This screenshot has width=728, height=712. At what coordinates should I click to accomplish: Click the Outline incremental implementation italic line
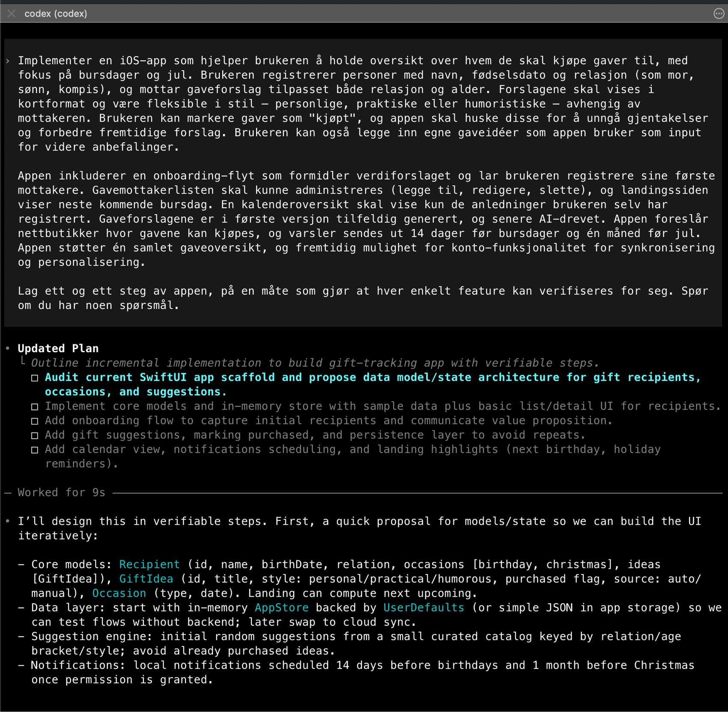tap(315, 363)
